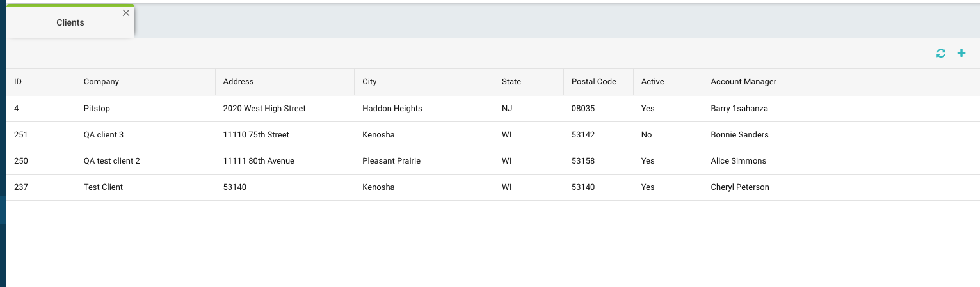Image resolution: width=980 pixels, height=287 pixels.
Task: Select address 11111 80th Avenue cell
Action: pyautogui.click(x=285, y=161)
